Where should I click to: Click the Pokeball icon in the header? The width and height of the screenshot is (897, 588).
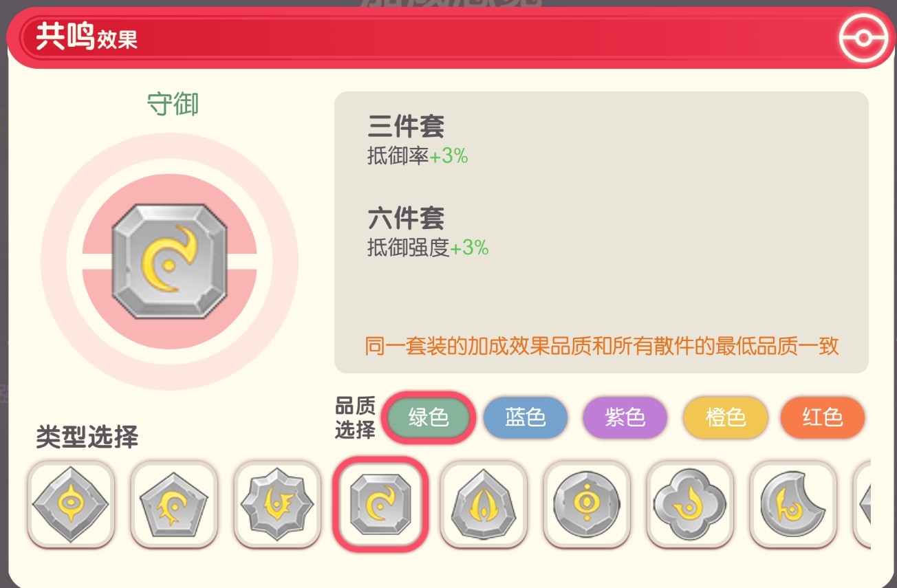coord(863,38)
